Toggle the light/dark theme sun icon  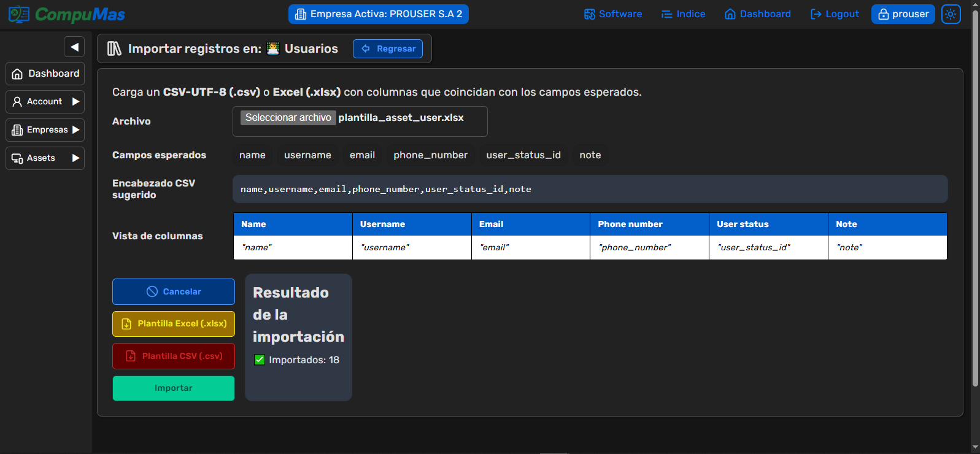951,14
